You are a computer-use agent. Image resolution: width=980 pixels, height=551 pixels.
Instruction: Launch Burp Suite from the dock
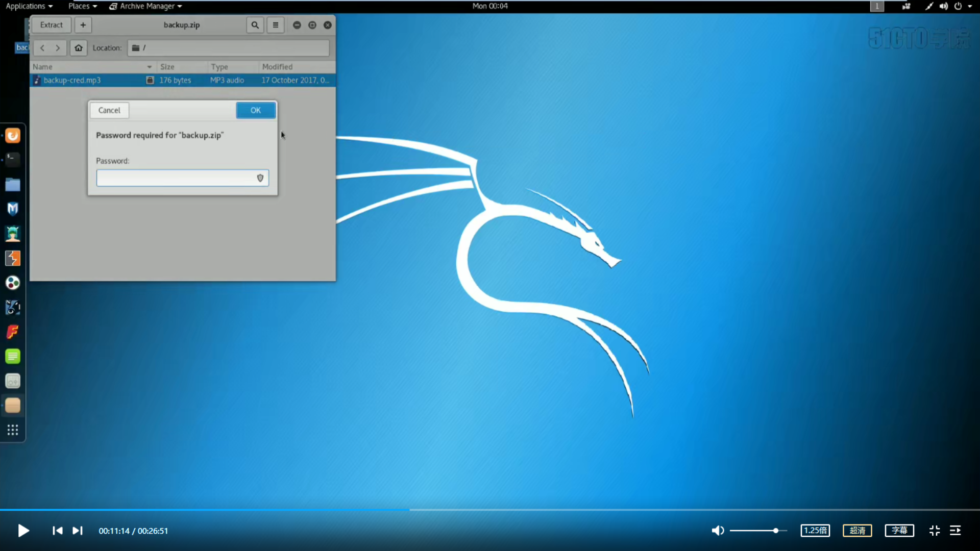pyautogui.click(x=13, y=258)
